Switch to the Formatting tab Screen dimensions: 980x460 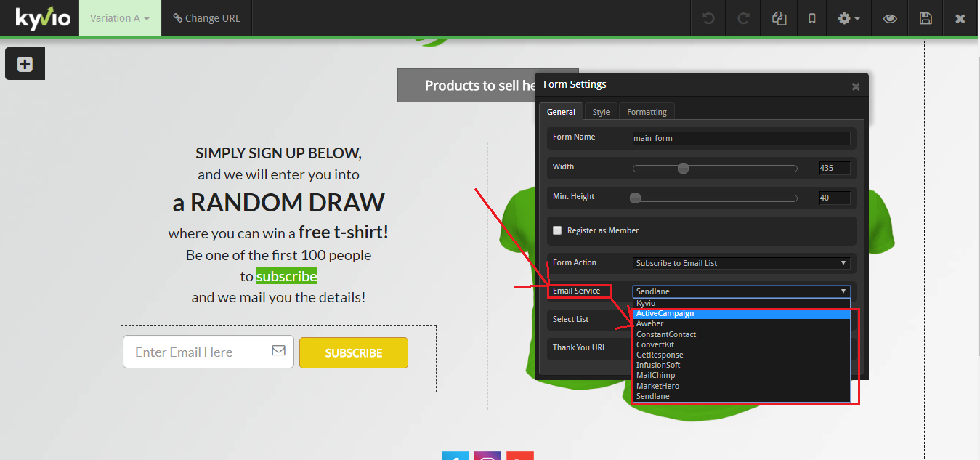click(x=647, y=112)
